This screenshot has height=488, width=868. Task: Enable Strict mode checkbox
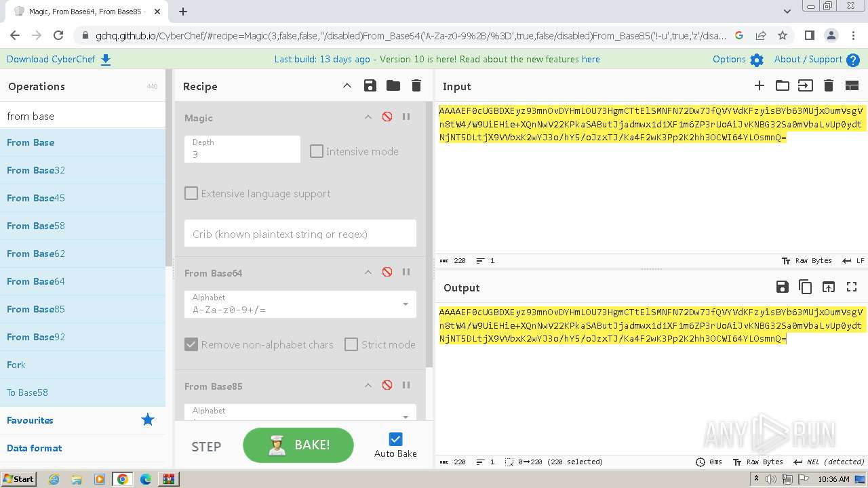pyautogui.click(x=351, y=344)
